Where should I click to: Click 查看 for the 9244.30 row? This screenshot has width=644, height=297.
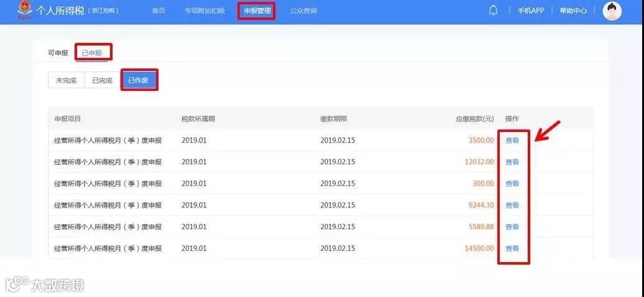tap(512, 205)
